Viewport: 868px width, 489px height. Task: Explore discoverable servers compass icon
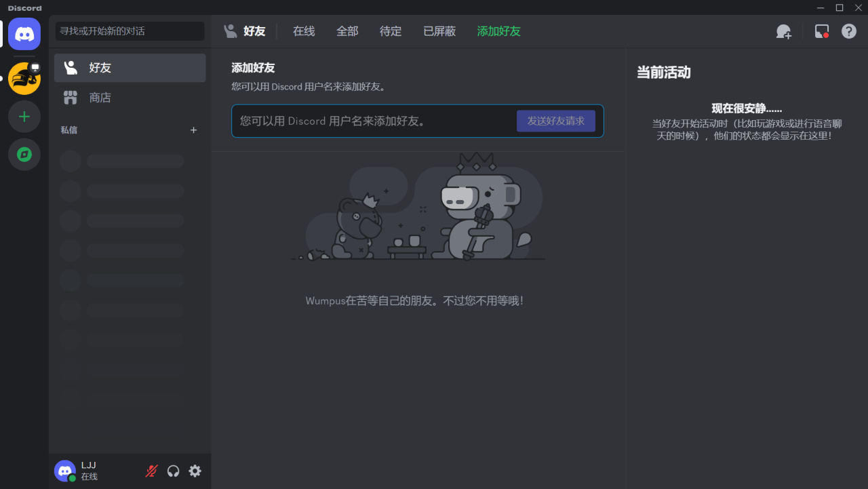[x=24, y=155]
